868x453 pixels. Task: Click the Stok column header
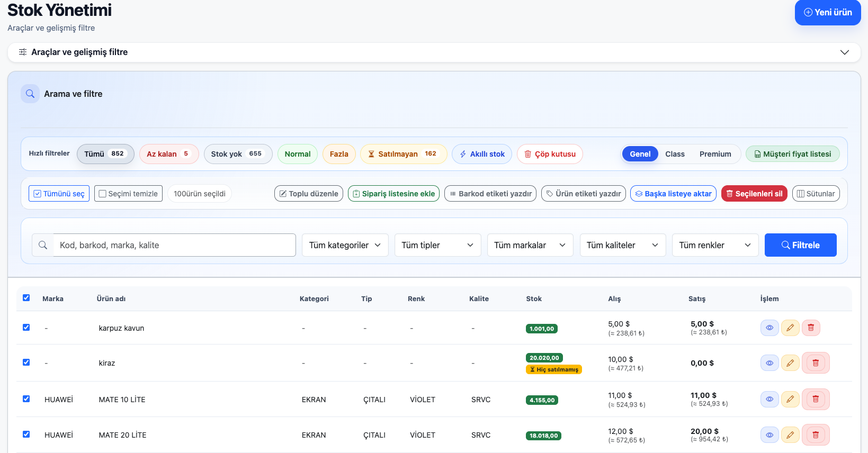[534, 298]
